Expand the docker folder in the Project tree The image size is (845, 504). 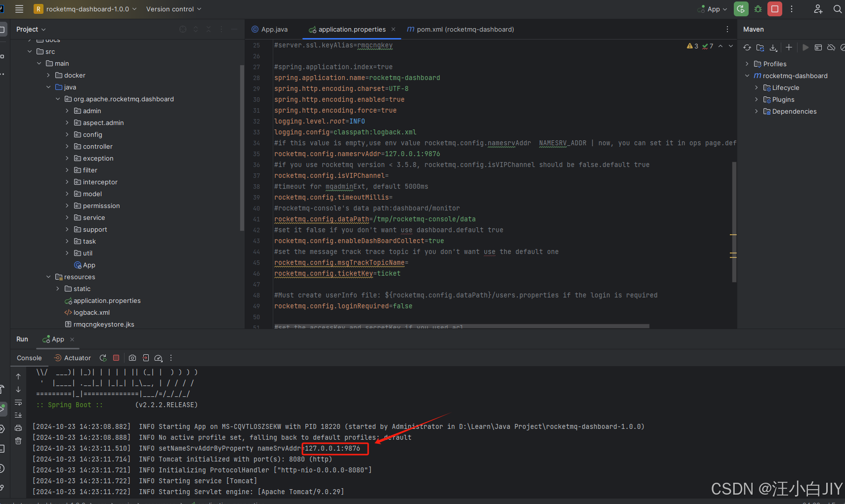(x=48, y=75)
